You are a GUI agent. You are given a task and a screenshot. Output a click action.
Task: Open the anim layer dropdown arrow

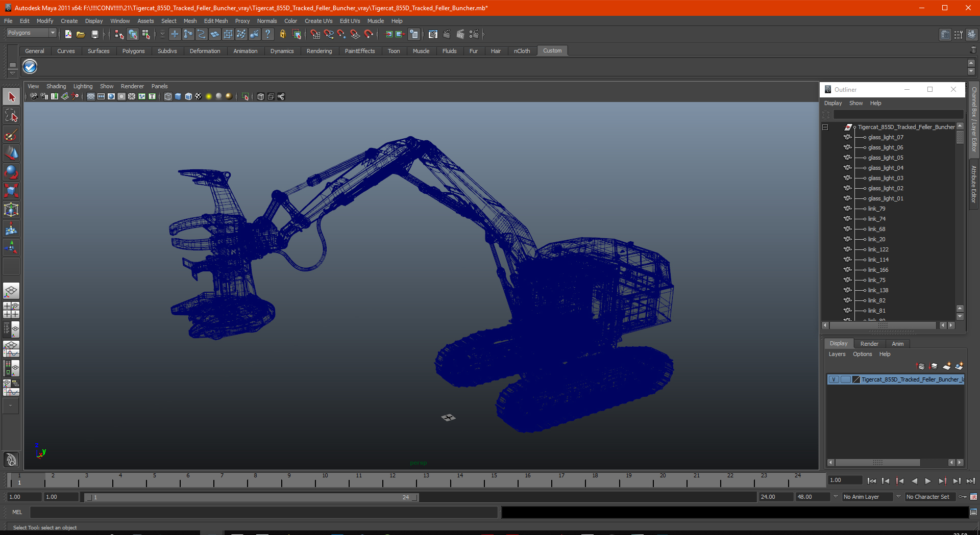836,497
